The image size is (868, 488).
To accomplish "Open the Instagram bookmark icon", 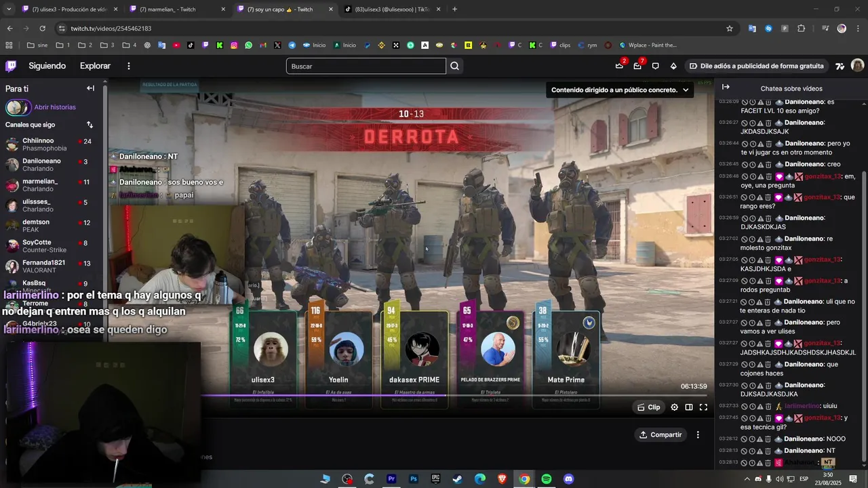I will point(234,45).
